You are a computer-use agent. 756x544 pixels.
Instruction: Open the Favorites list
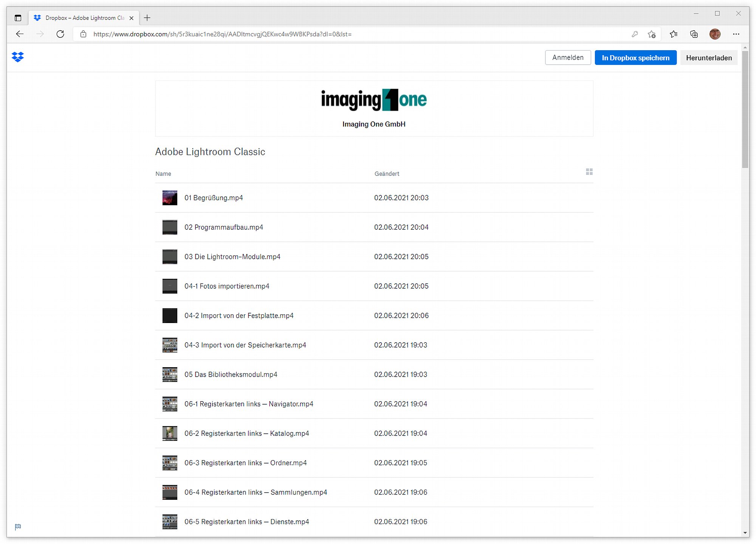(x=673, y=34)
